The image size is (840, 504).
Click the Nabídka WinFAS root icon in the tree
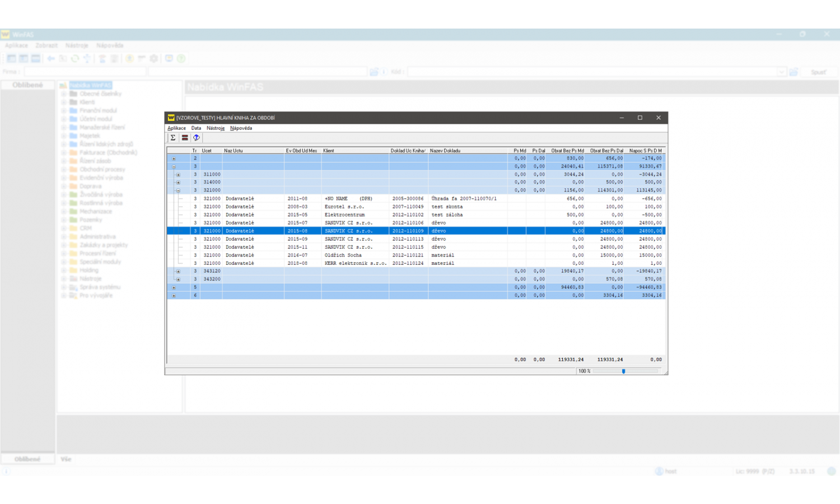click(63, 85)
